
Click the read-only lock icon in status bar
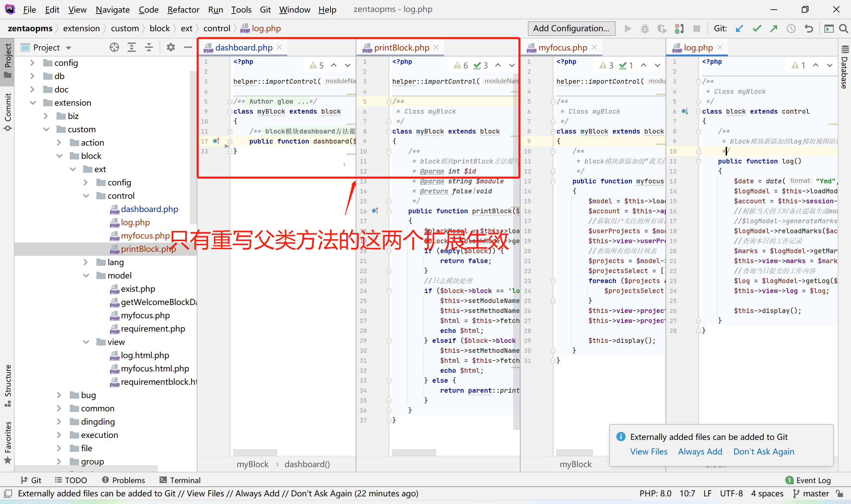pyautogui.click(x=840, y=493)
